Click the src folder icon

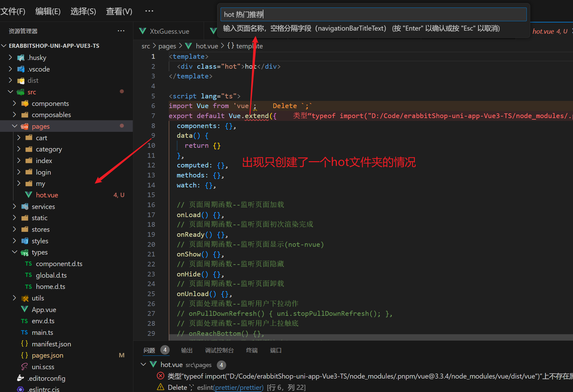21,92
